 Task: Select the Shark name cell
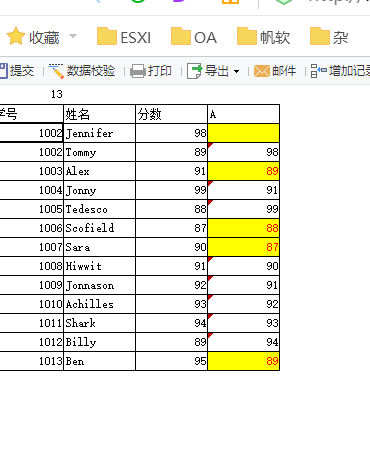(x=99, y=323)
